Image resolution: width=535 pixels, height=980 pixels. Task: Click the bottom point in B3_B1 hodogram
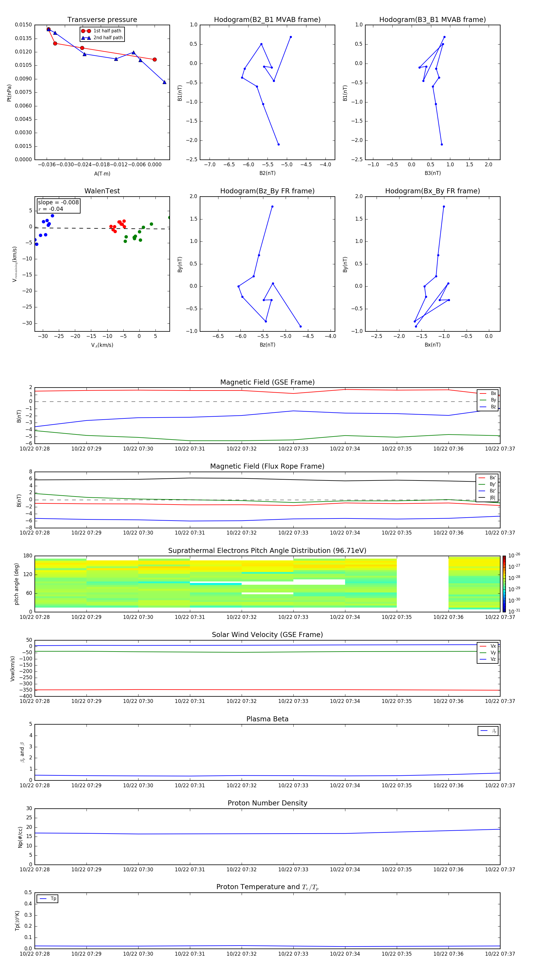(x=442, y=145)
